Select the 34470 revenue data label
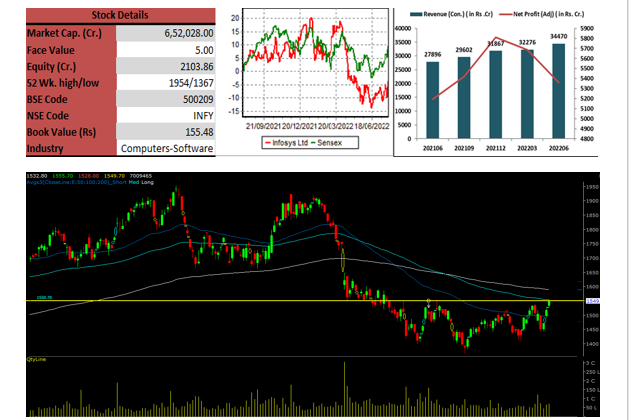The width and height of the screenshot is (629, 420). (558, 36)
